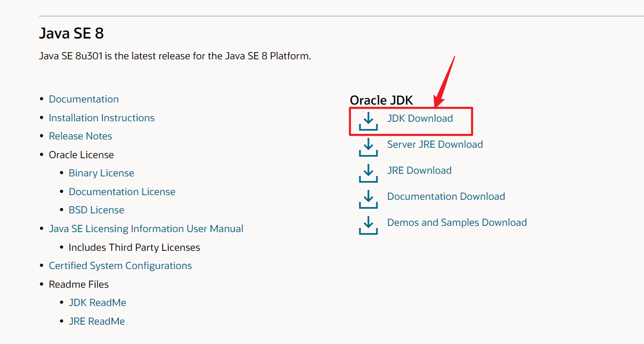644x344 pixels.
Task: View the Certified System Configurations
Action: pyautogui.click(x=120, y=265)
